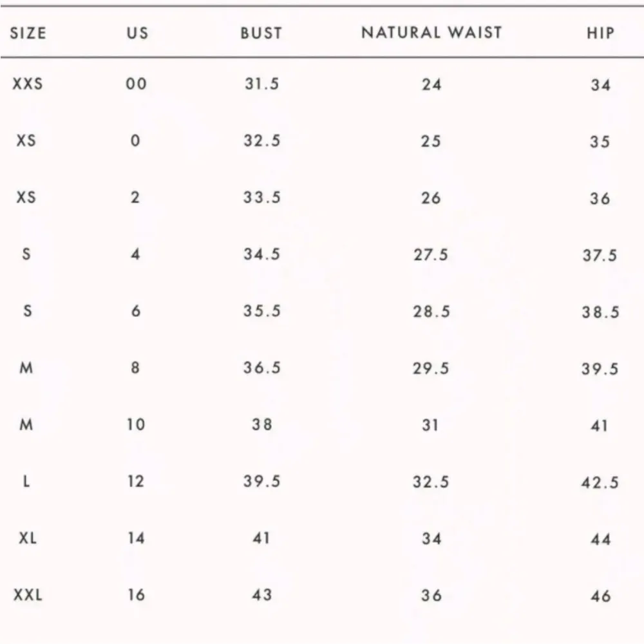The width and height of the screenshot is (644, 644).
Task: Click the L size label
Action: click(26, 482)
